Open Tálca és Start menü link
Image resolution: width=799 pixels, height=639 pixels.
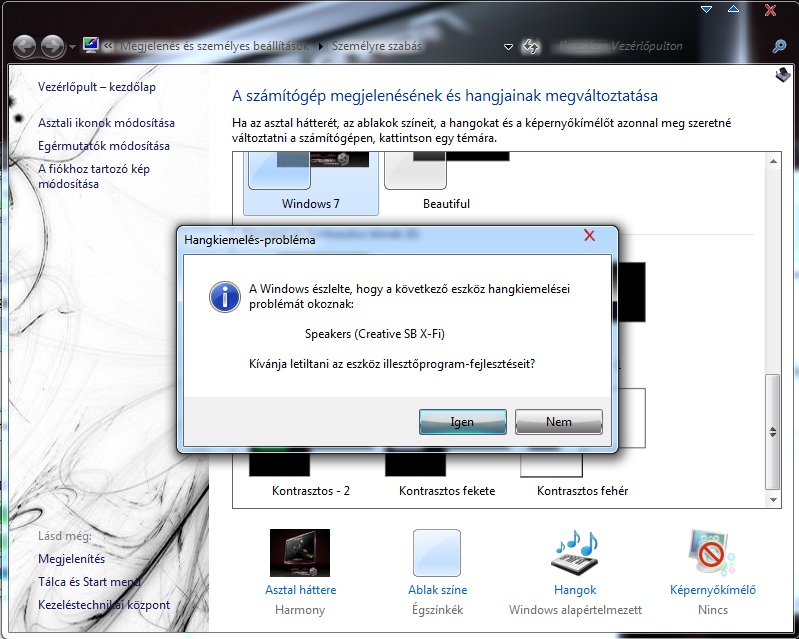89,581
